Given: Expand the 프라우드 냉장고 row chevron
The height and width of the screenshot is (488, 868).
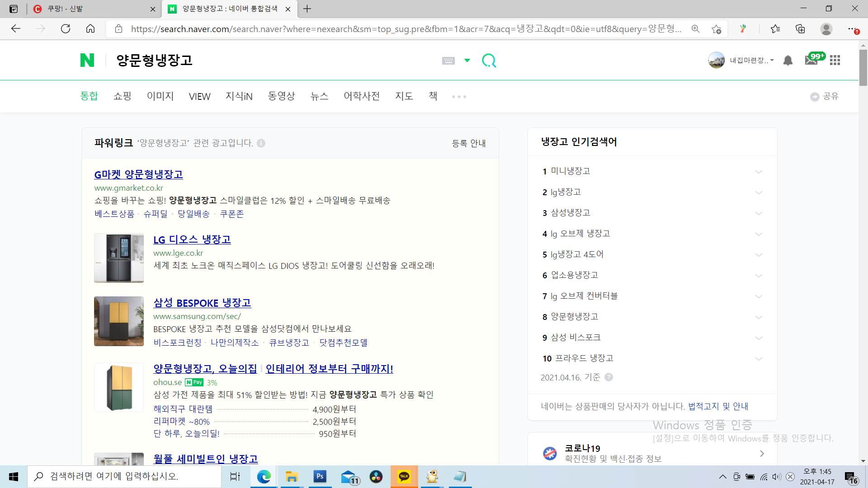Looking at the screenshot, I should point(759,359).
